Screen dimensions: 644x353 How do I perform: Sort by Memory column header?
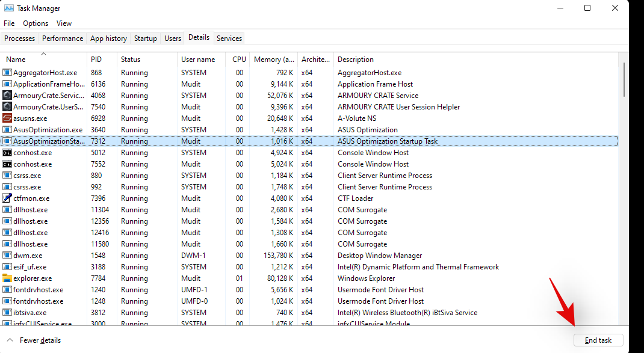(274, 60)
